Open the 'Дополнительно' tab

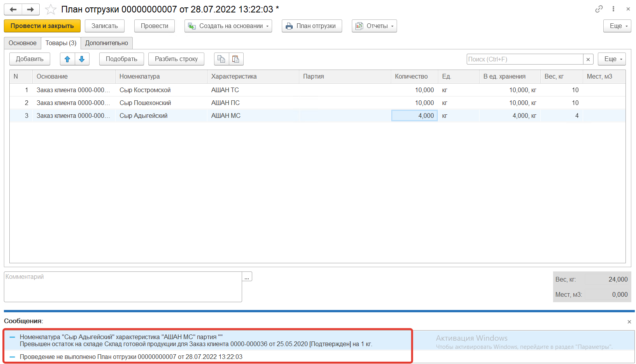[106, 43]
